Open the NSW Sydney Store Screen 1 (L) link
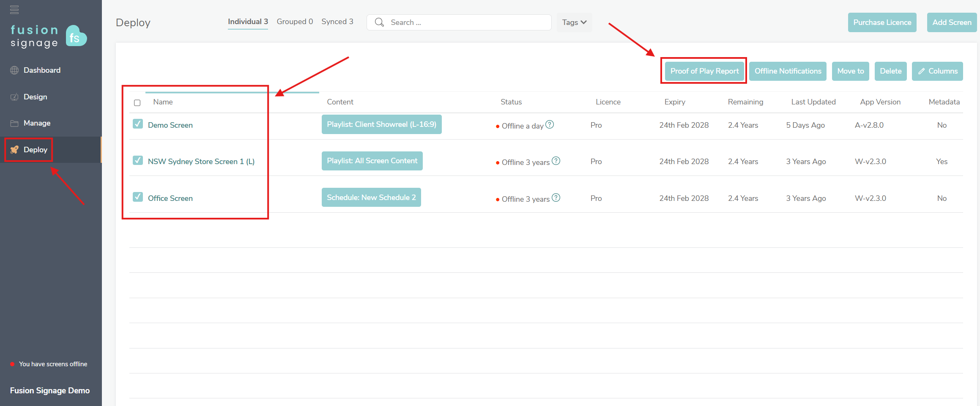The image size is (980, 406). (x=201, y=162)
